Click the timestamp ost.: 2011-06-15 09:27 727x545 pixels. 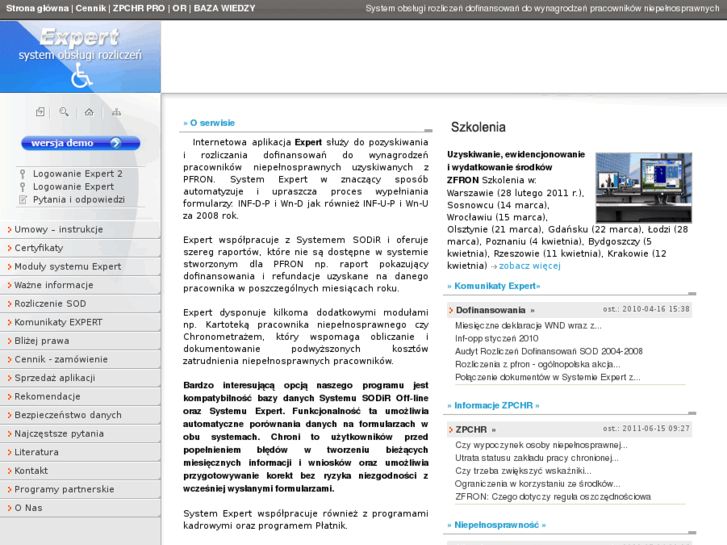646,429
